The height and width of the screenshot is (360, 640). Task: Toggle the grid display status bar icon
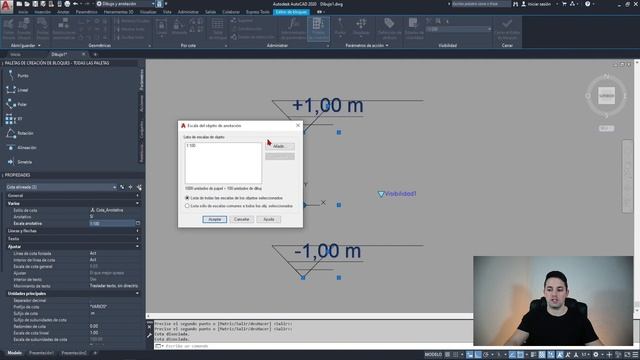coord(448,355)
